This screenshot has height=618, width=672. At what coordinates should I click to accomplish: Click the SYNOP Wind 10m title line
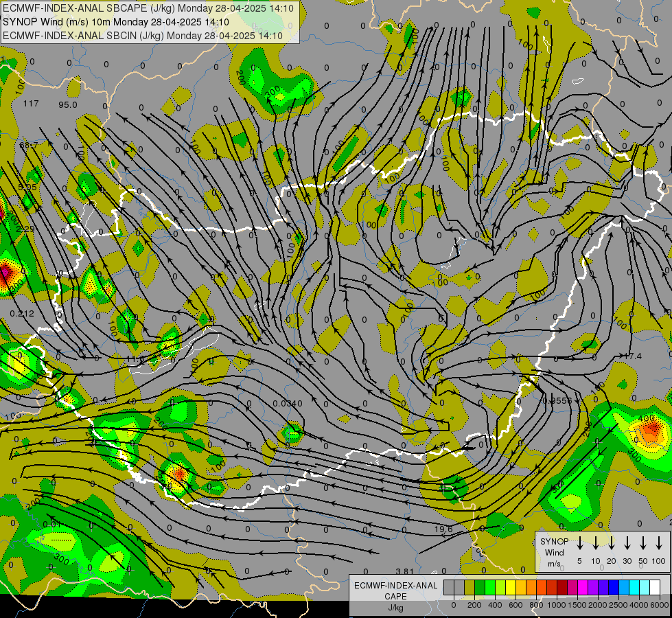pyautogui.click(x=116, y=22)
